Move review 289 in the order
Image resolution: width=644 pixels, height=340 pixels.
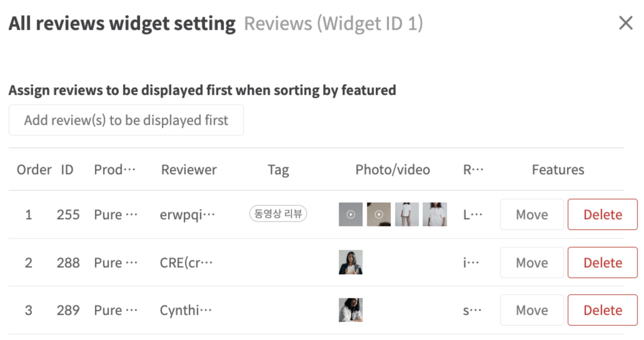[x=532, y=310]
